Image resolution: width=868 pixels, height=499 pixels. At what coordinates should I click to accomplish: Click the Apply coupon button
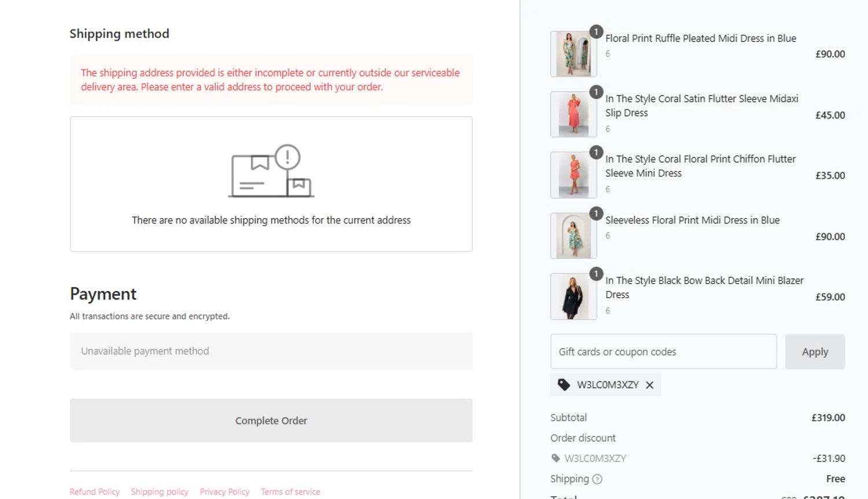(x=815, y=351)
